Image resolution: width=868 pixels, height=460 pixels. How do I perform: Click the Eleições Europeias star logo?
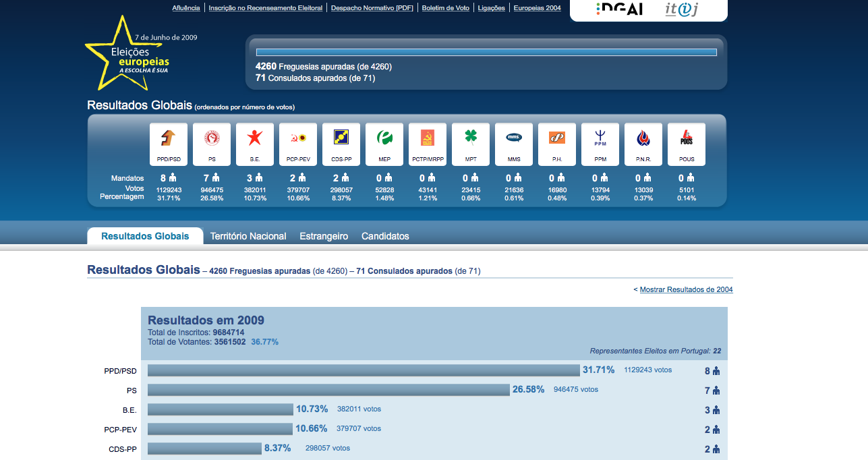coord(127,54)
